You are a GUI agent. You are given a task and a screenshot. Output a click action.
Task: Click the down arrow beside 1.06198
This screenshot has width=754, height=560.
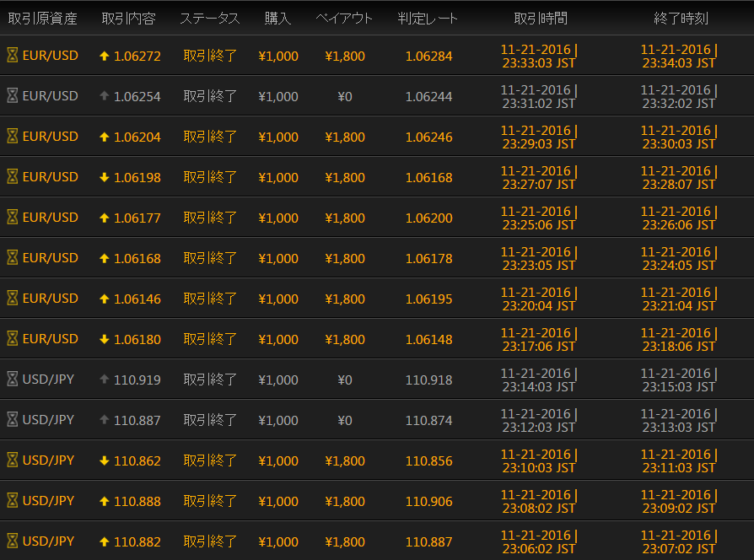(104, 177)
